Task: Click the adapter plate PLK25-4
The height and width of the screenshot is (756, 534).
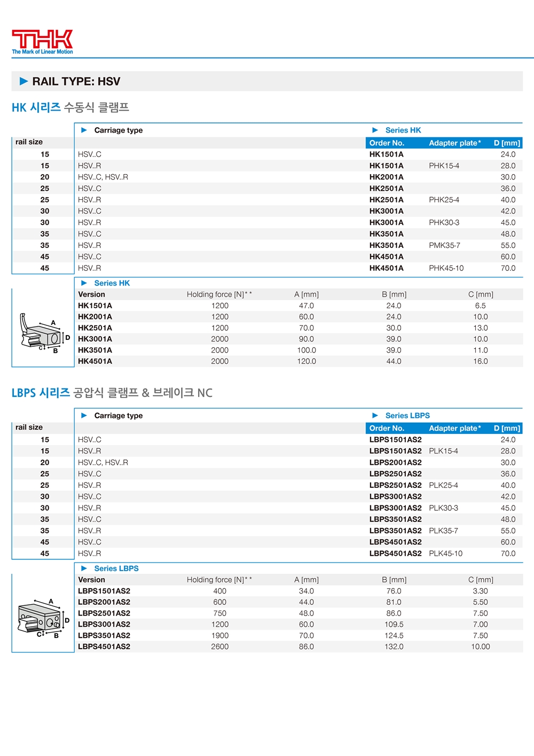Action: click(443, 485)
